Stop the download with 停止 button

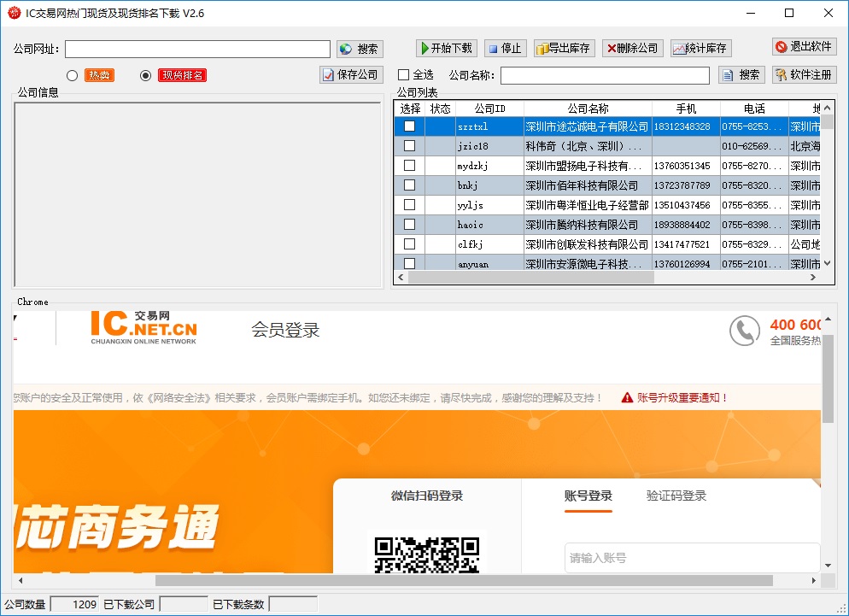(x=505, y=48)
